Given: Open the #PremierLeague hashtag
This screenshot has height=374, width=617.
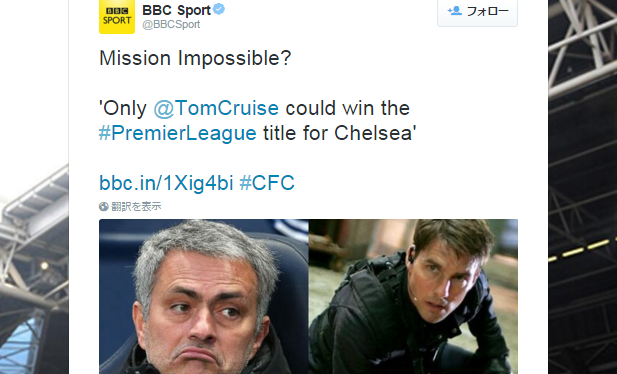Looking at the screenshot, I should coord(177,133).
